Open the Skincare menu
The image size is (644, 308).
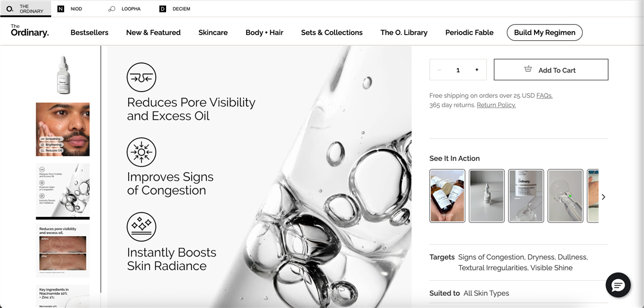tap(213, 33)
